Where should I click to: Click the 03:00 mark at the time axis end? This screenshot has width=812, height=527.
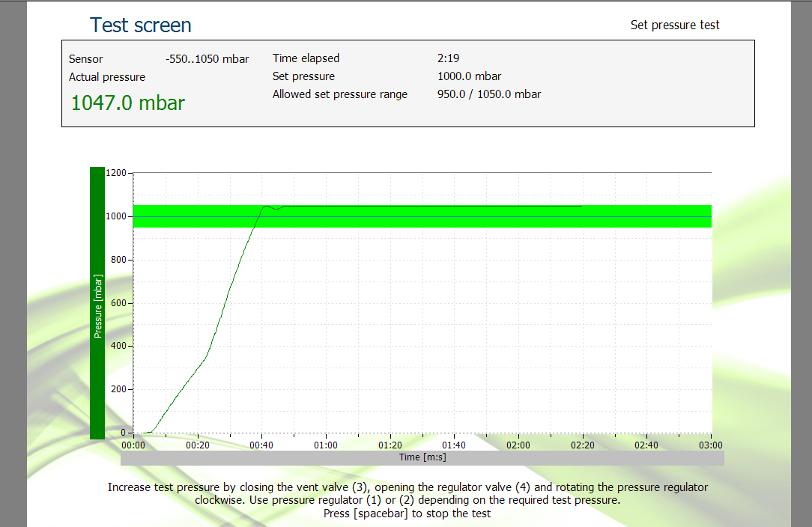pos(710,445)
